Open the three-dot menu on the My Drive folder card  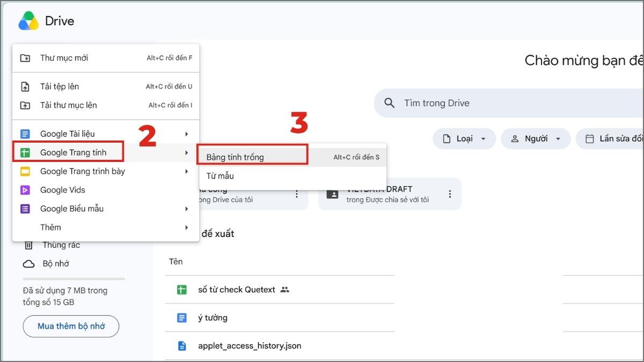tap(297, 194)
